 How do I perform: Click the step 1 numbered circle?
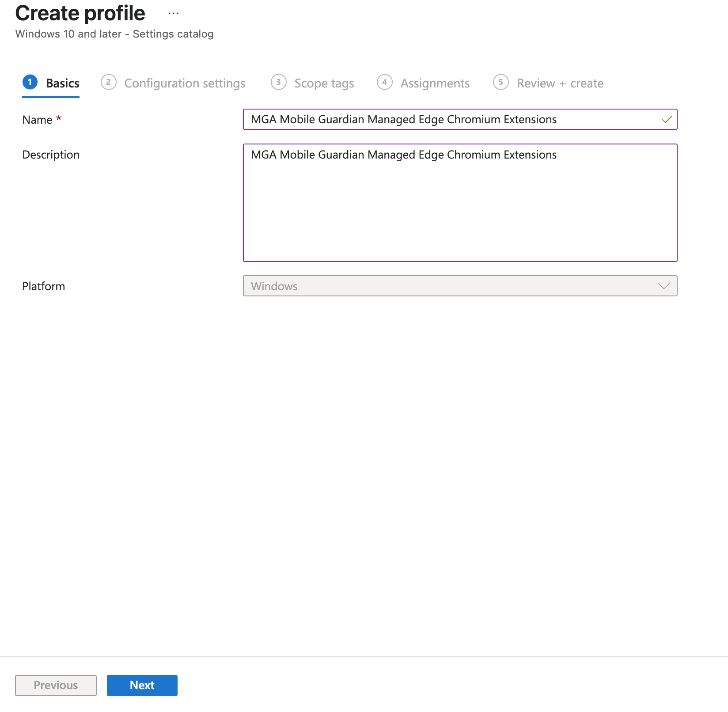tap(30, 82)
